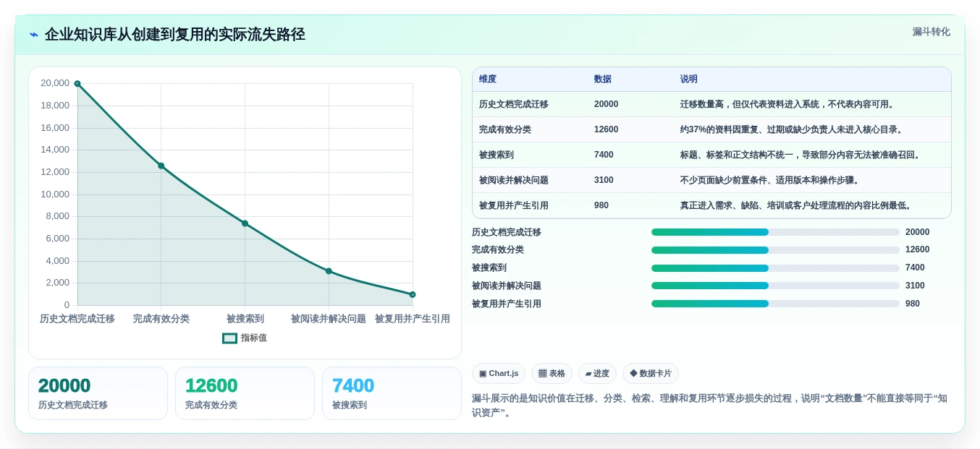Click the table value 12600
This screenshot has height=449, width=980.
(607, 129)
